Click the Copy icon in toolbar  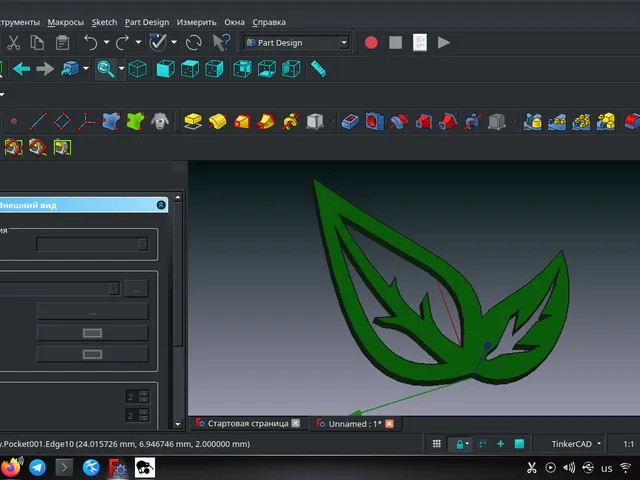37,42
